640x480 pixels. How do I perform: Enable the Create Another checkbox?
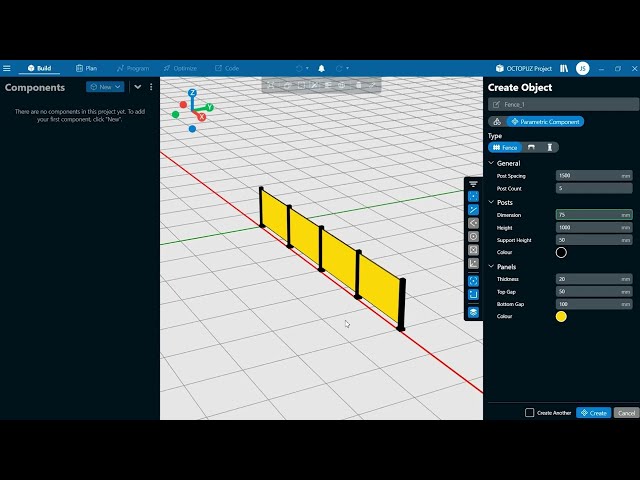click(529, 413)
